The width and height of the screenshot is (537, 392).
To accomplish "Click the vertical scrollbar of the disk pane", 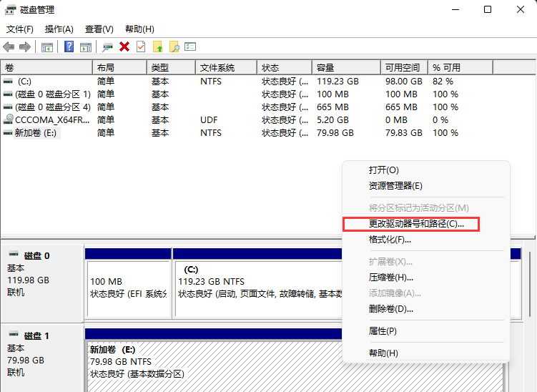I will (529, 285).
